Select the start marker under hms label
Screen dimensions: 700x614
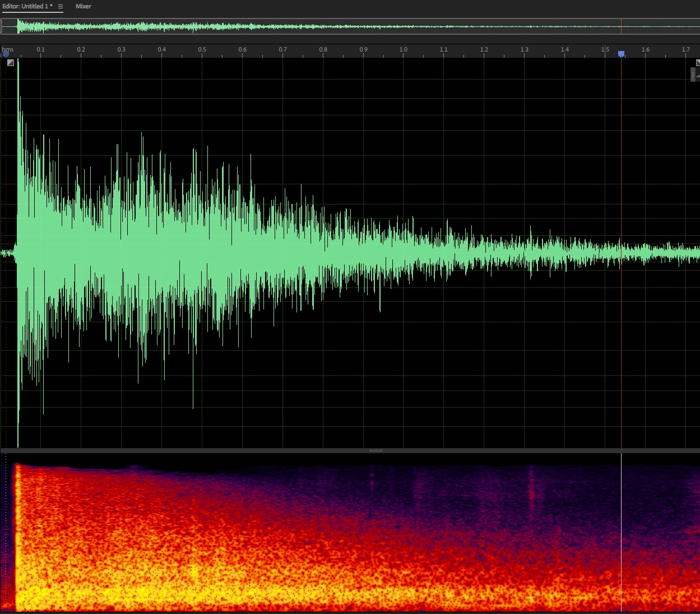(x=6, y=54)
